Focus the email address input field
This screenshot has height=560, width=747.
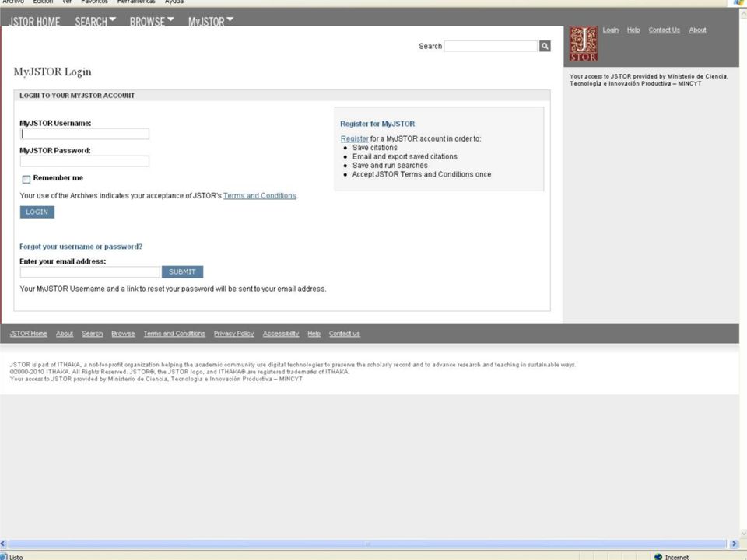(90, 272)
